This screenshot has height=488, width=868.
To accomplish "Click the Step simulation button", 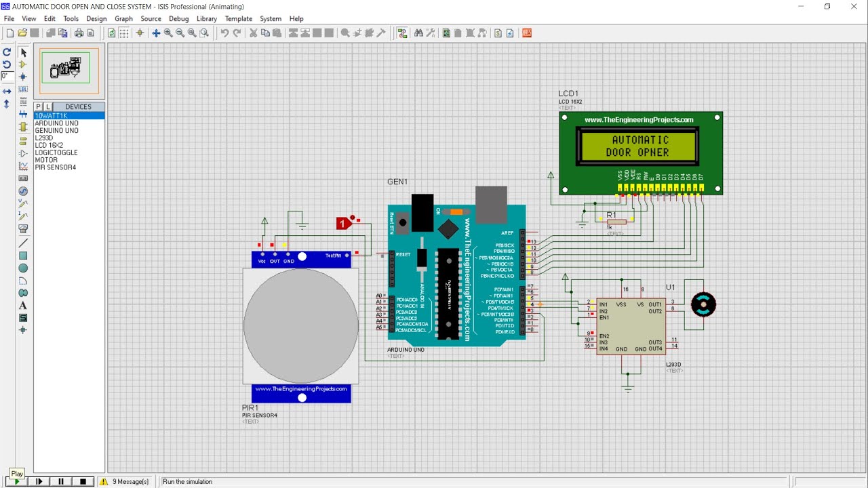I will [39, 482].
